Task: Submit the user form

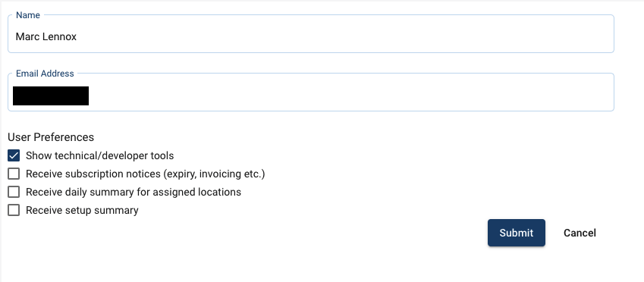Action: click(517, 233)
